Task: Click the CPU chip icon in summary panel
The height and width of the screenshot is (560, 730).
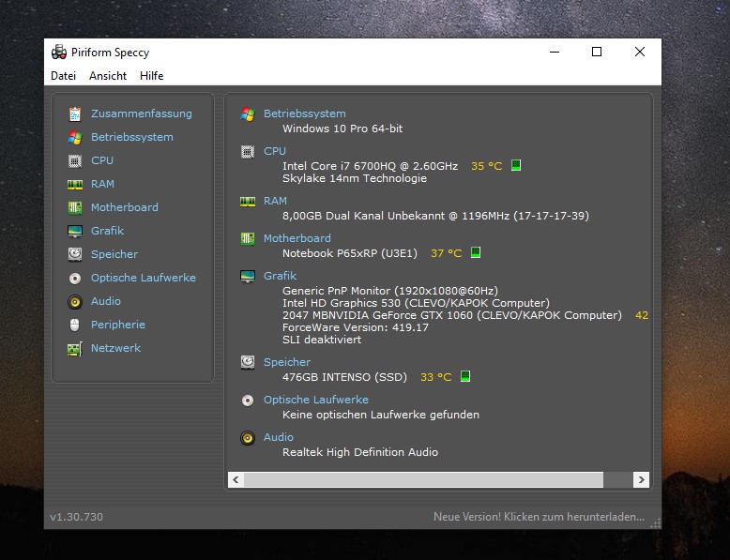Action: [248, 152]
